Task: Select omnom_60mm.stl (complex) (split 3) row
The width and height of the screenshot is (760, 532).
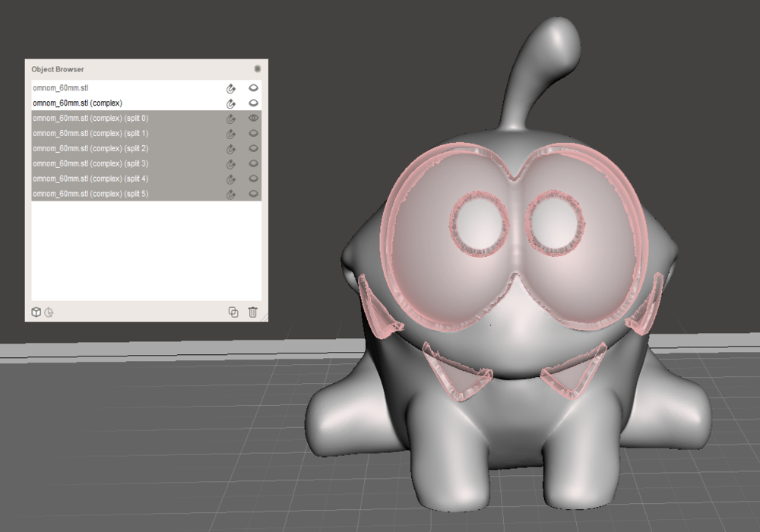Action: (147, 163)
